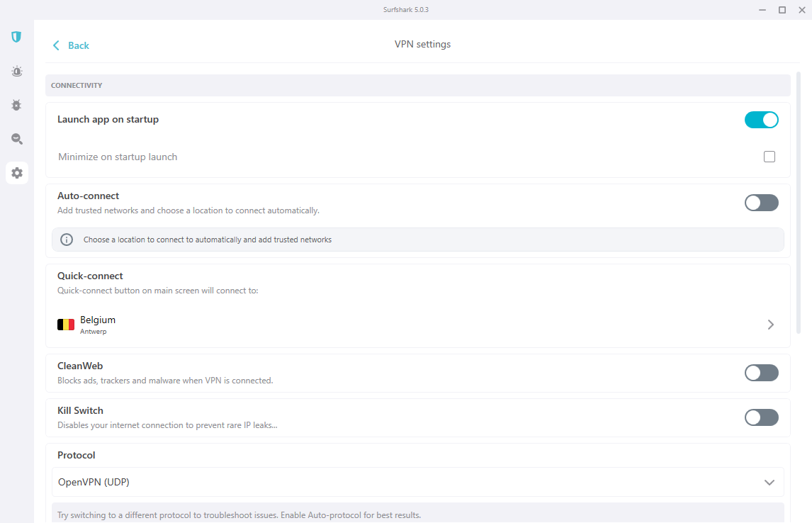Open the Protocol OpenVPN (UDP) dropdown
The height and width of the screenshot is (523, 812).
tap(418, 482)
